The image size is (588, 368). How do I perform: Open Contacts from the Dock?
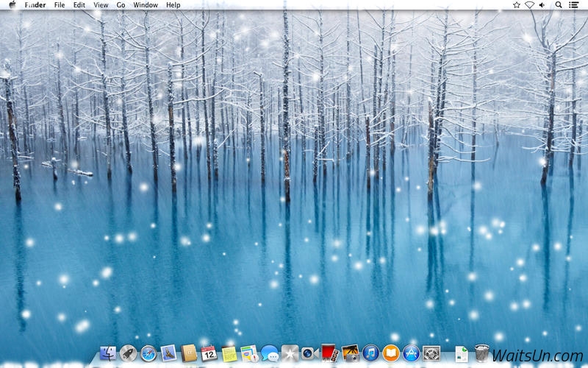pyautogui.click(x=189, y=353)
